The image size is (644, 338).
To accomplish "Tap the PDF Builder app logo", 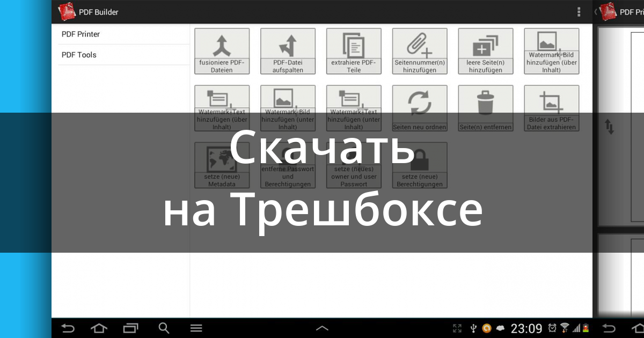I will click(67, 12).
